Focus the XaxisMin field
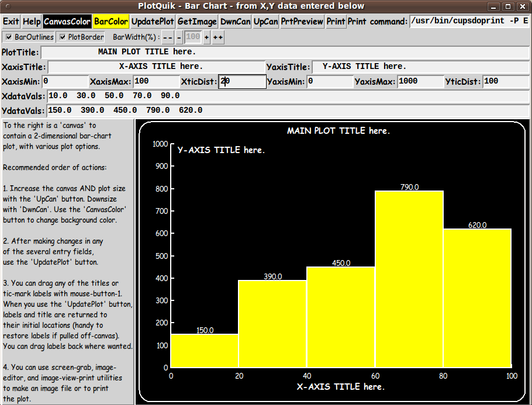 (x=65, y=82)
